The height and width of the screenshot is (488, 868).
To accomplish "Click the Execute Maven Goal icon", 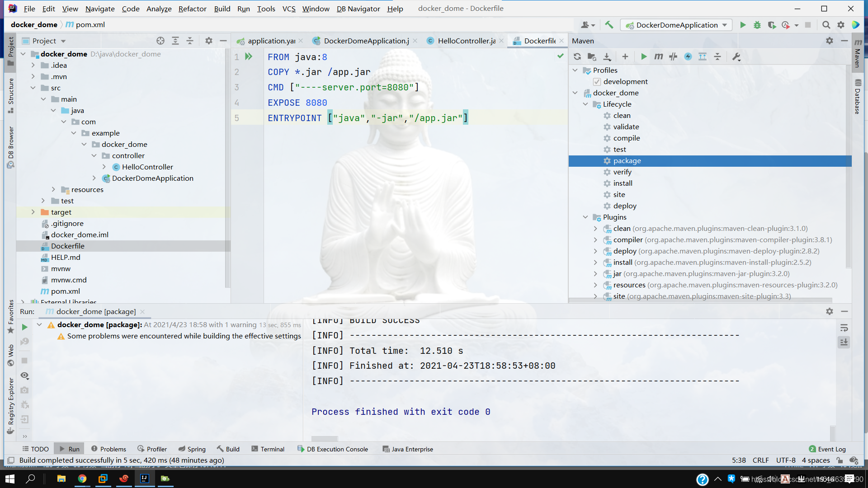I will point(659,56).
